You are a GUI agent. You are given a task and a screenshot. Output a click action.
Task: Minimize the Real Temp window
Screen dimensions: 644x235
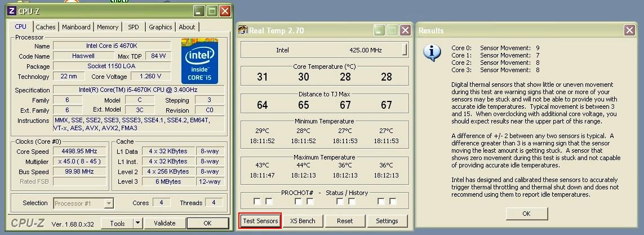[x=380, y=30]
